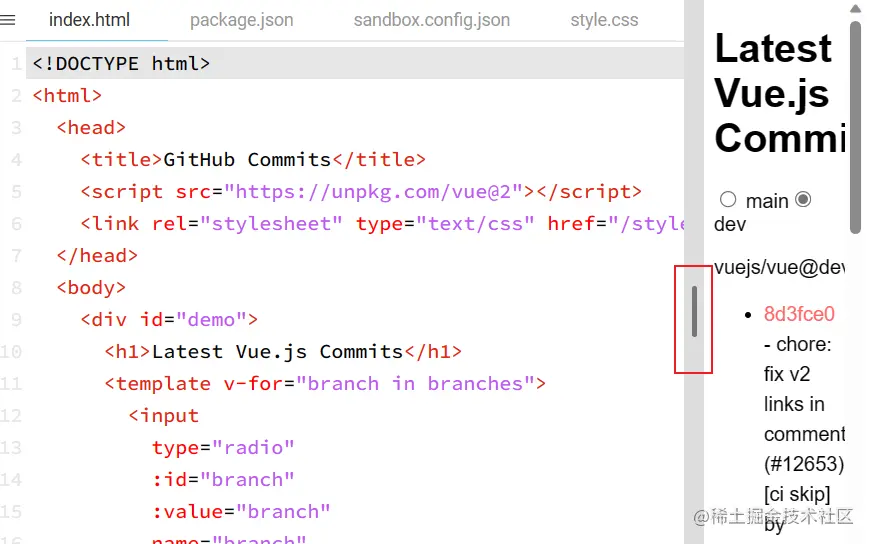871x544 pixels.
Task: Click the GitHub Commits title text
Action: pos(247,160)
